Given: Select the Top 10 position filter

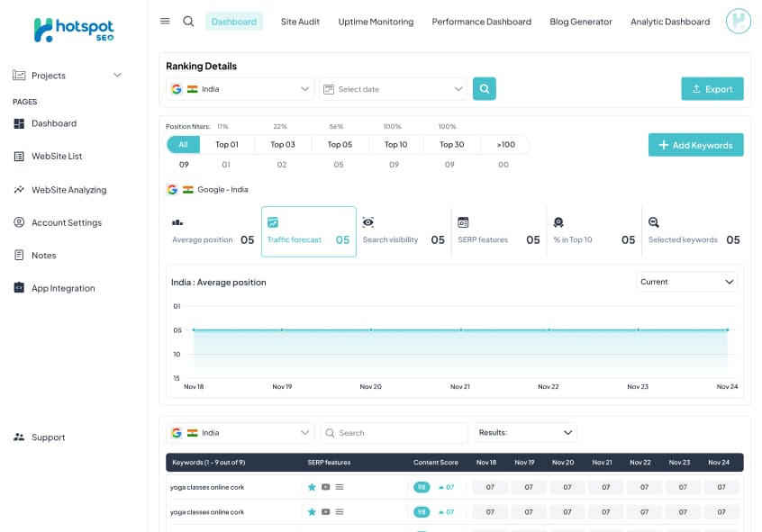Looking at the screenshot, I should coord(396,145).
